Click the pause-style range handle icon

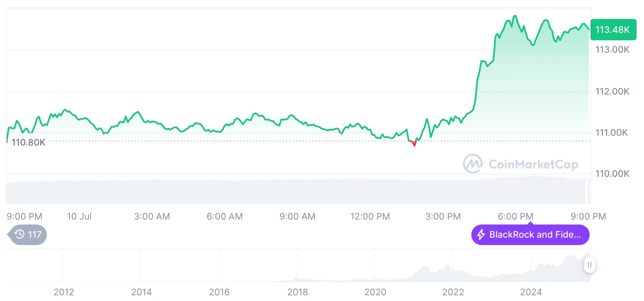[x=589, y=264]
